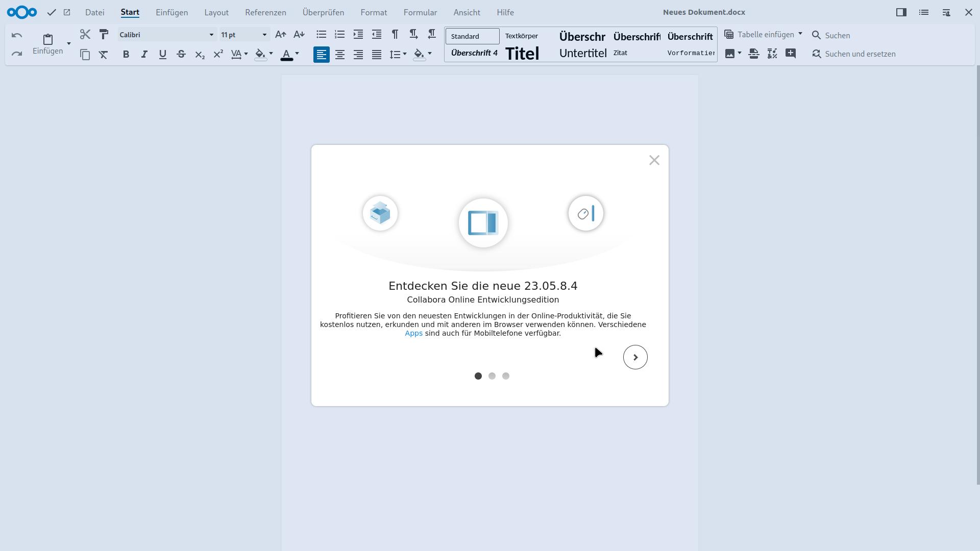Viewport: 980px width, 551px height.
Task: Click the Apps link in dialog
Action: tap(413, 333)
